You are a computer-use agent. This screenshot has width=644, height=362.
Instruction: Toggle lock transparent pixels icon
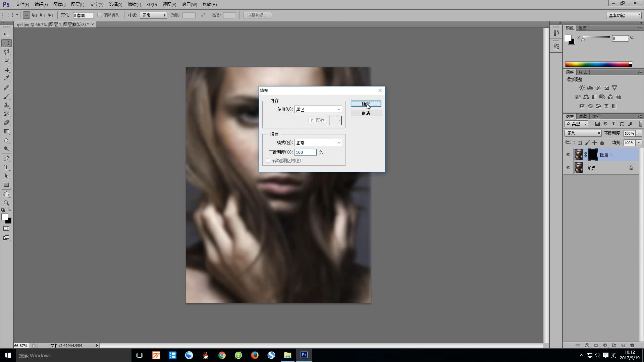(580, 143)
